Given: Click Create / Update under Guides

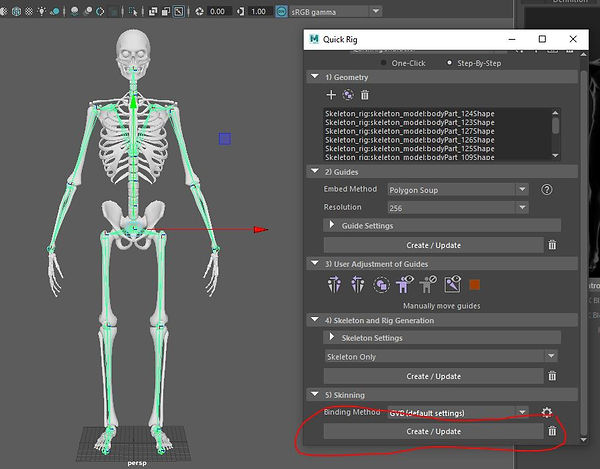Looking at the screenshot, I should pos(434,245).
